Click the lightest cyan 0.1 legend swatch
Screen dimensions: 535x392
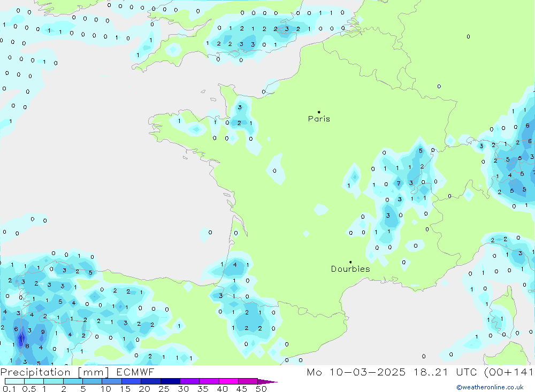[14, 381]
